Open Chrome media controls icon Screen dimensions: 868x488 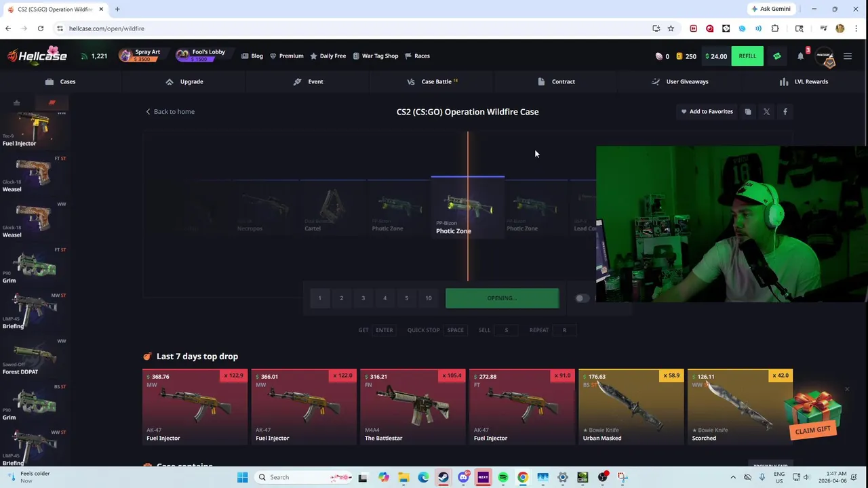tap(823, 28)
